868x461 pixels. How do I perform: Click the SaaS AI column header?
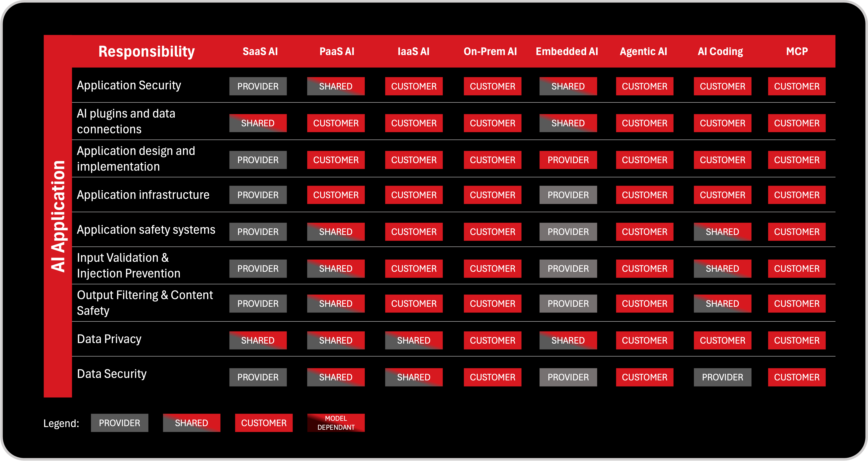coord(260,51)
